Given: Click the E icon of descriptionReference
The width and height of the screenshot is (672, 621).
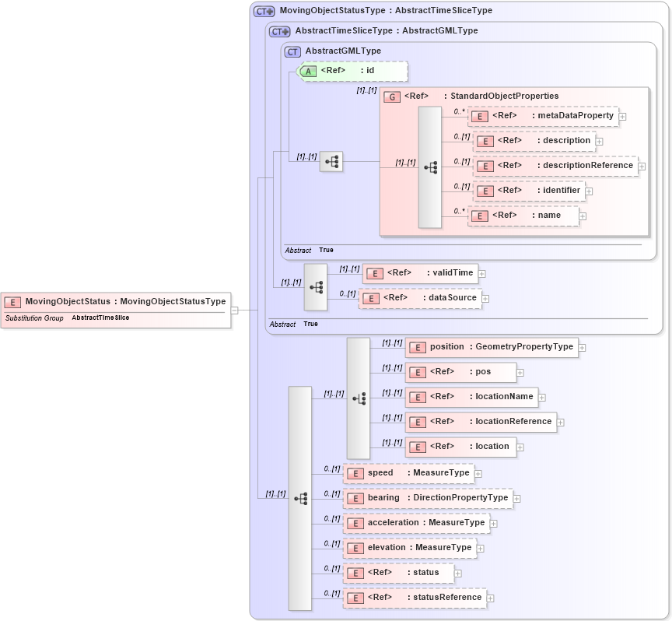Looking at the screenshot, I should pyautogui.click(x=485, y=167).
